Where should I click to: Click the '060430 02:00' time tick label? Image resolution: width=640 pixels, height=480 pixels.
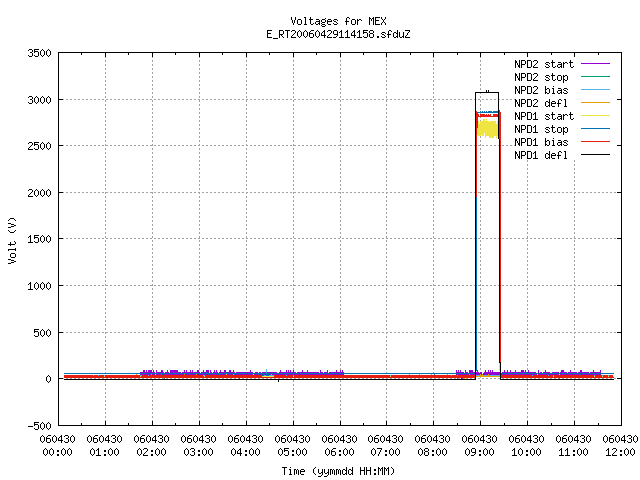click(151, 446)
